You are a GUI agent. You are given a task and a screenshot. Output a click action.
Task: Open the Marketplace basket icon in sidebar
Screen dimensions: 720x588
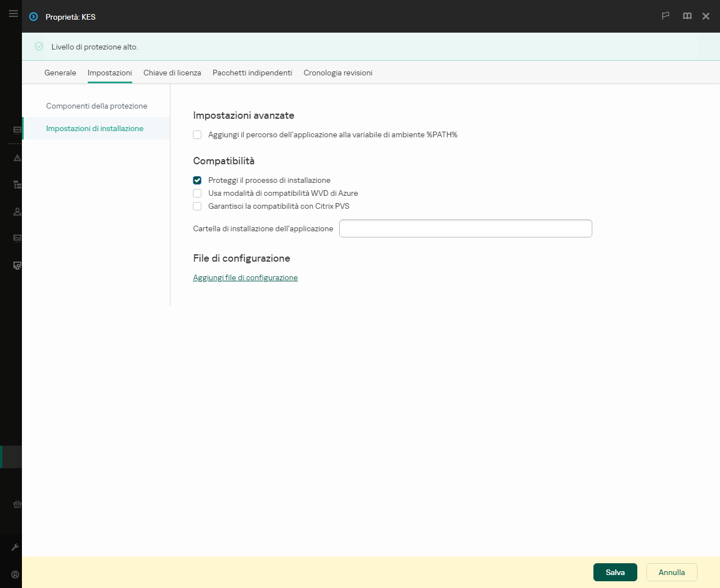pyautogui.click(x=16, y=504)
